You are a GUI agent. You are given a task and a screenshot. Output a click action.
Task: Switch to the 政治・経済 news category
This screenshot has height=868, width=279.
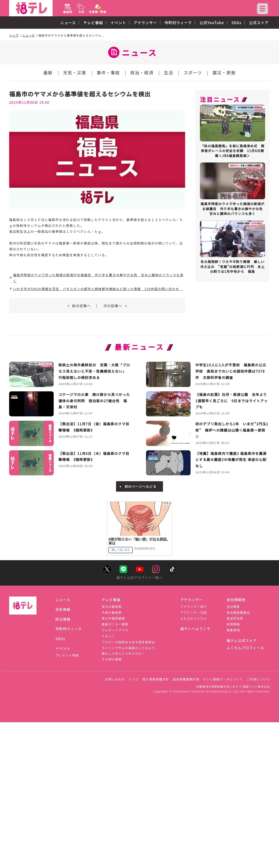[x=142, y=73]
